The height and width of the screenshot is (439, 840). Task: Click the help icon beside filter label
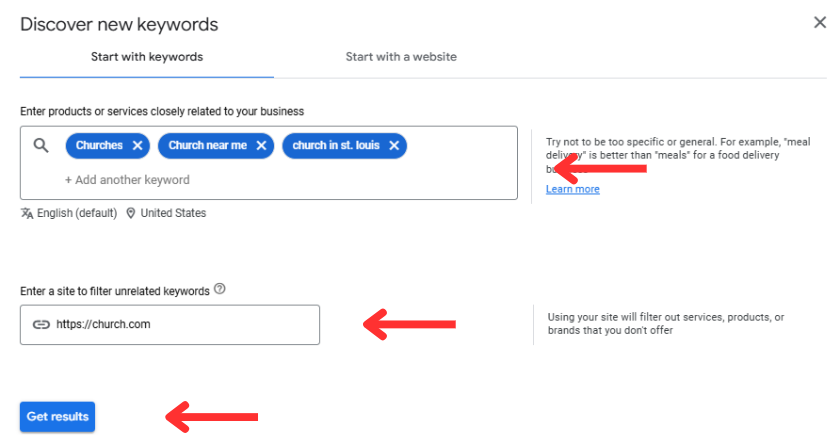click(220, 289)
